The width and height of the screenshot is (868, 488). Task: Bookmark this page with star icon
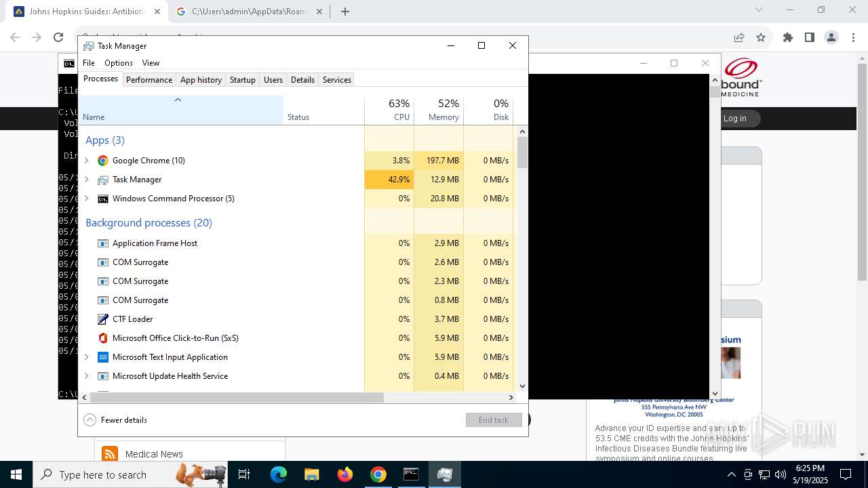761,38
